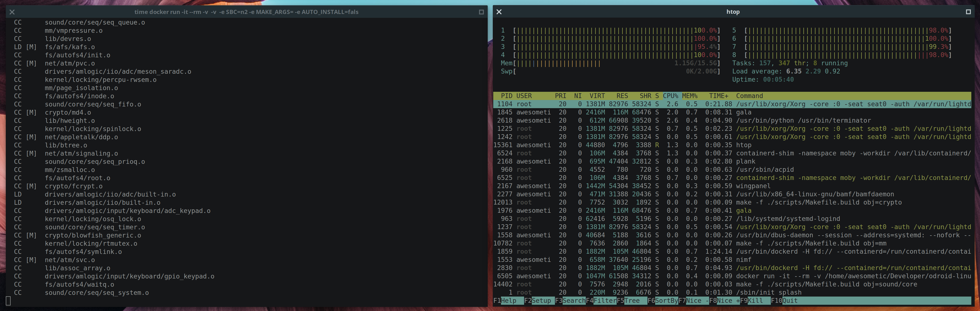980x311 pixels.
Task: Sort by the CPU% column header
Action: (670, 96)
